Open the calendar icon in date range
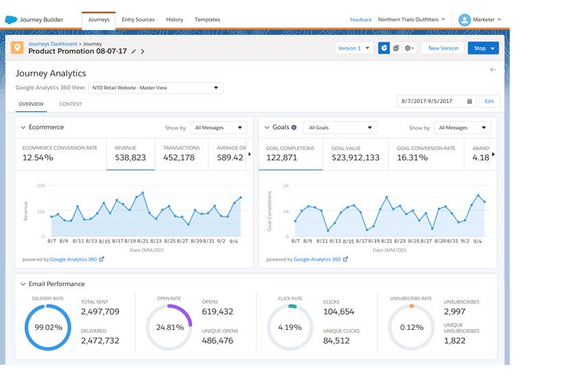 tap(469, 102)
